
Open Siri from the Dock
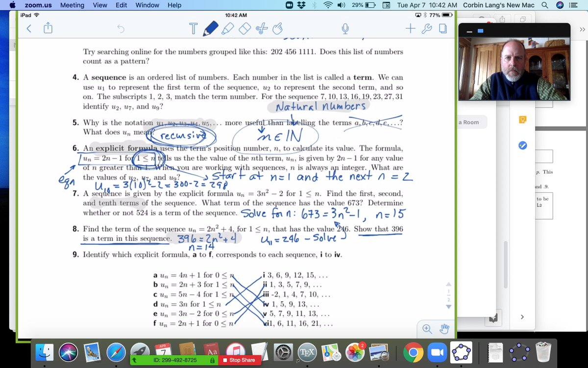69,352
